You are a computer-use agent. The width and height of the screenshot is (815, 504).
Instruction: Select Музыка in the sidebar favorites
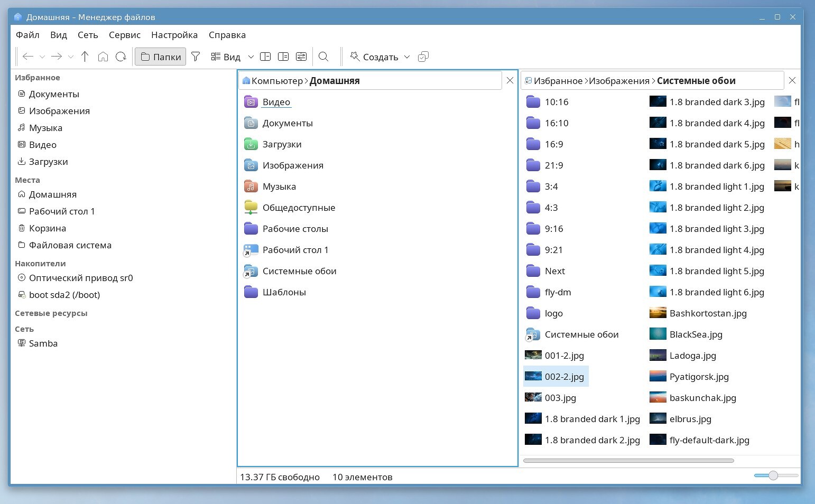click(45, 128)
